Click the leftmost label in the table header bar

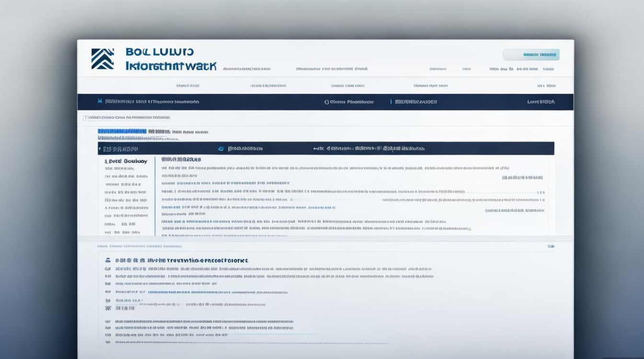coord(120,149)
